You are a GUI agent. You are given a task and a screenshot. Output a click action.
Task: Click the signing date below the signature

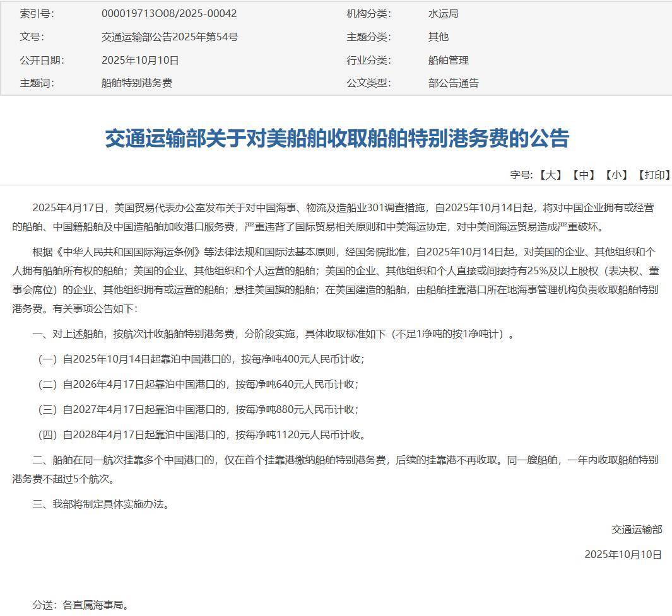(623, 554)
